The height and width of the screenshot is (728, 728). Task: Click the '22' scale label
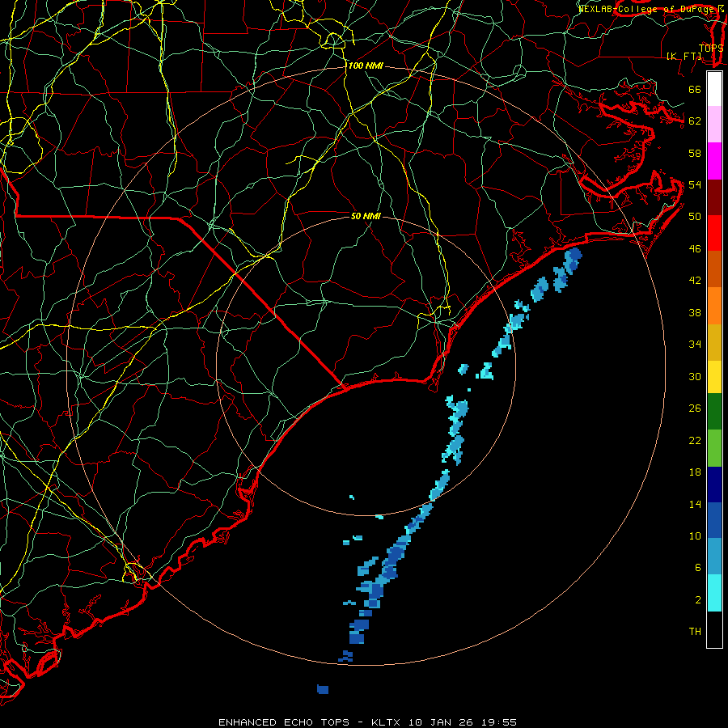click(x=695, y=440)
